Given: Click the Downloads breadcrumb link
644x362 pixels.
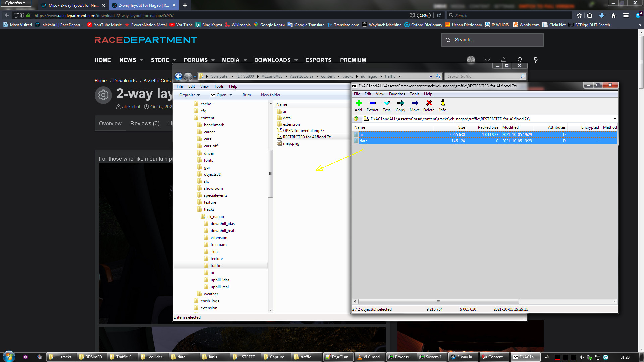Looking at the screenshot, I should 125,81.
